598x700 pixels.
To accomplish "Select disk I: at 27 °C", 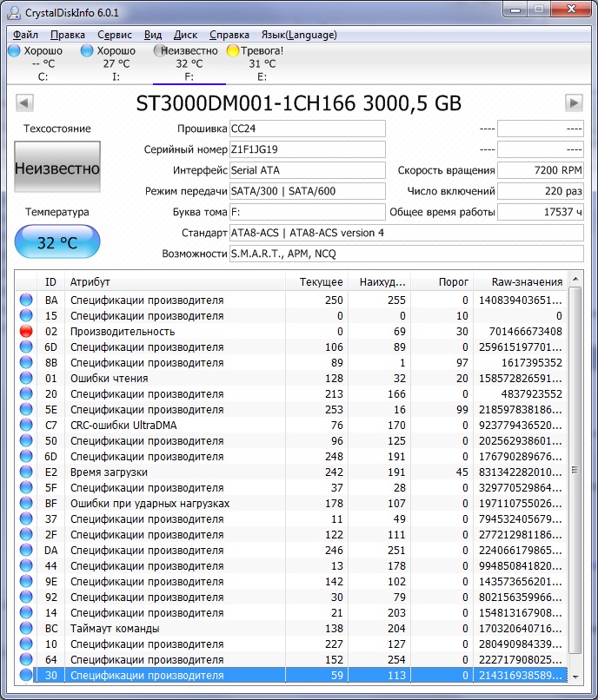I will [116, 64].
